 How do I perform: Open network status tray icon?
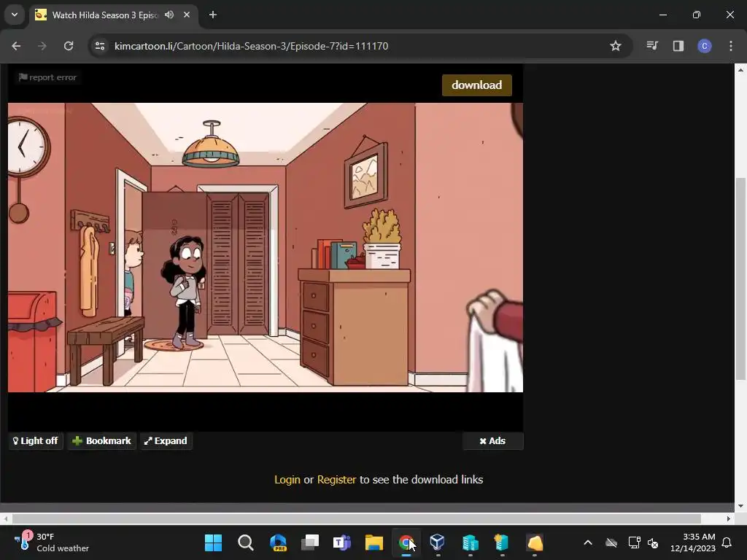[x=634, y=542]
